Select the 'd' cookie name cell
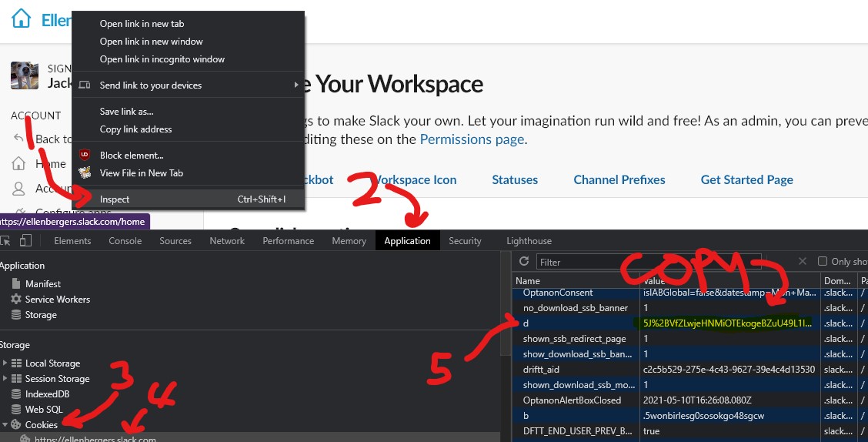Image resolution: width=868 pixels, height=442 pixels. 576,323
